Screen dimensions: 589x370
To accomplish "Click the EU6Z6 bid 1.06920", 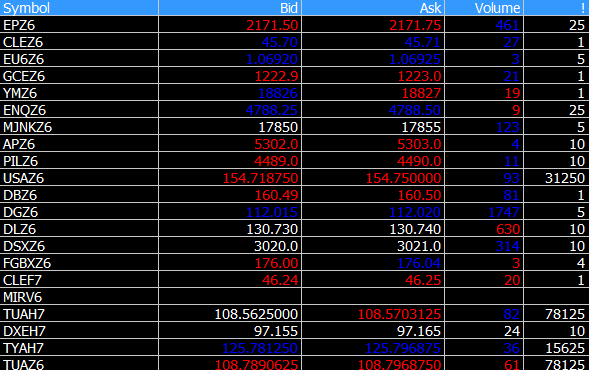I will (272, 59).
